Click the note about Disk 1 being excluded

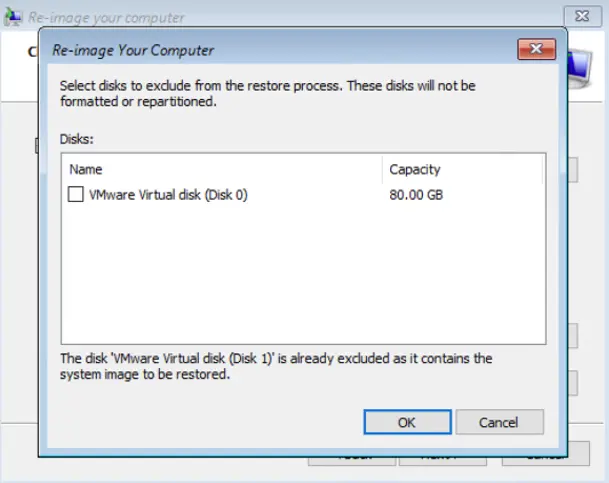[276, 366]
